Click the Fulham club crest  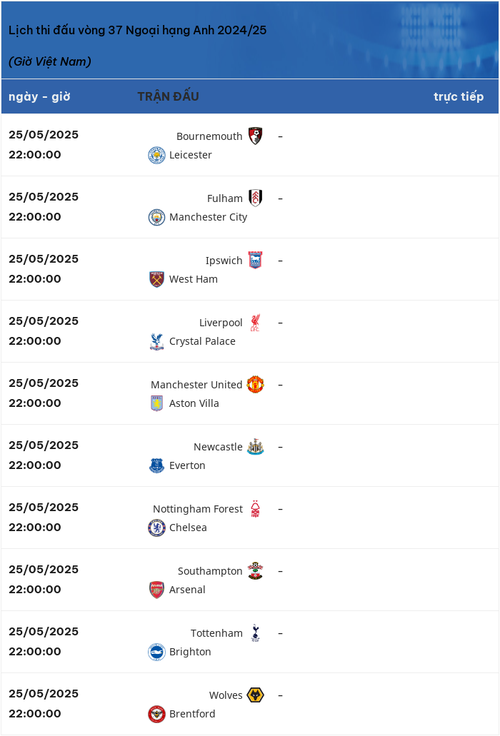pyautogui.click(x=255, y=198)
